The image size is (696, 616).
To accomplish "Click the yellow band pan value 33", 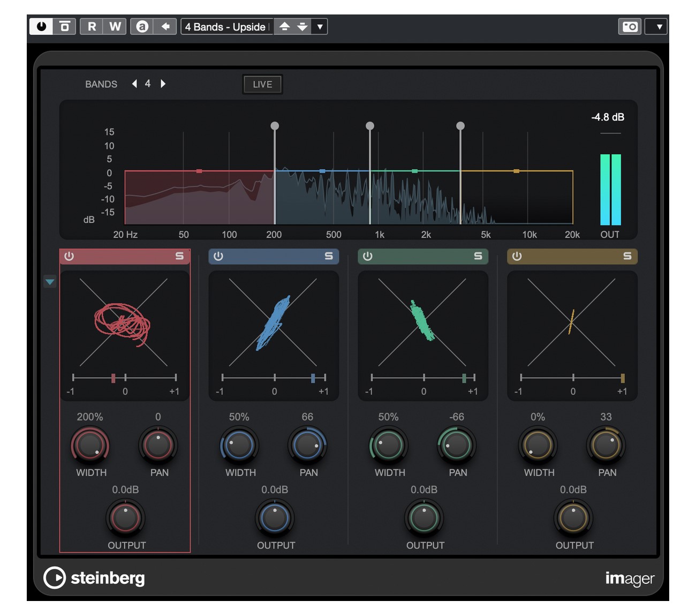I will [x=606, y=417].
